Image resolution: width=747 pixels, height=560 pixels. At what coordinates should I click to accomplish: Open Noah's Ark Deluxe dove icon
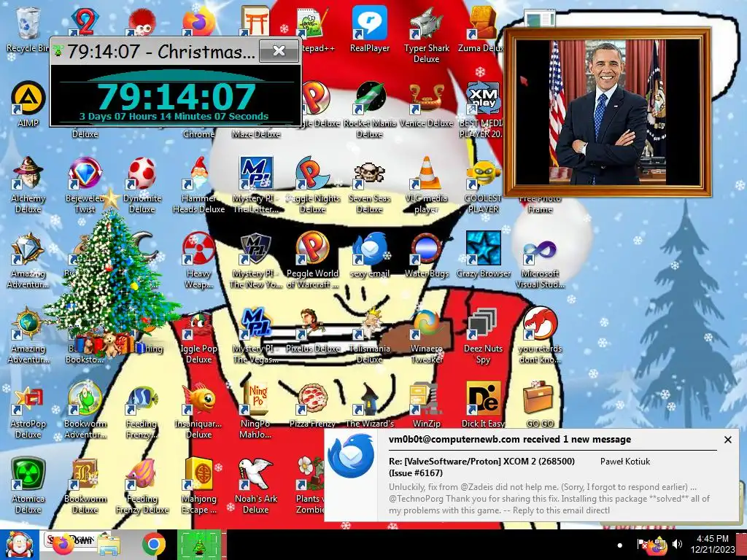256,486
